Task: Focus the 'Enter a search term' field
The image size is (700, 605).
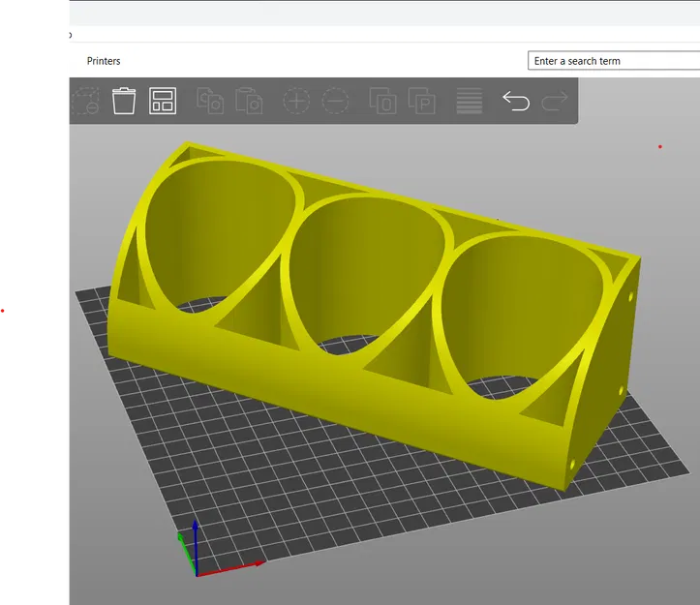Action: pyautogui.click(x=614, y=61)
